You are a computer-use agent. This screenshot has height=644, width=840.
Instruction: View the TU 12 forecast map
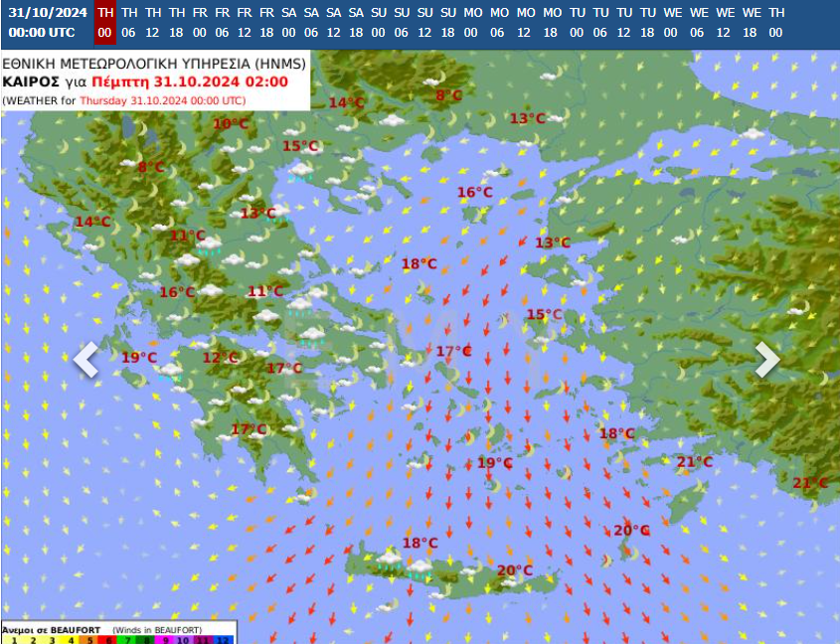(623, 23)
